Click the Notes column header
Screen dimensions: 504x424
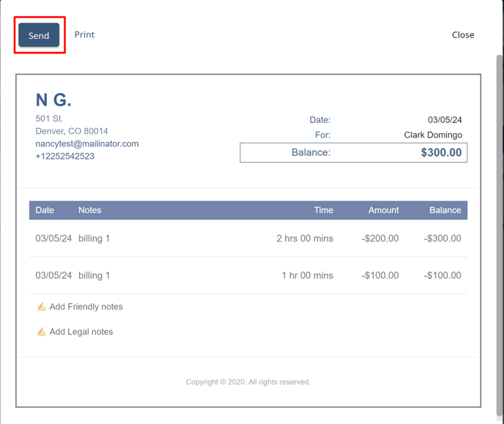click(x=90, y=210)
